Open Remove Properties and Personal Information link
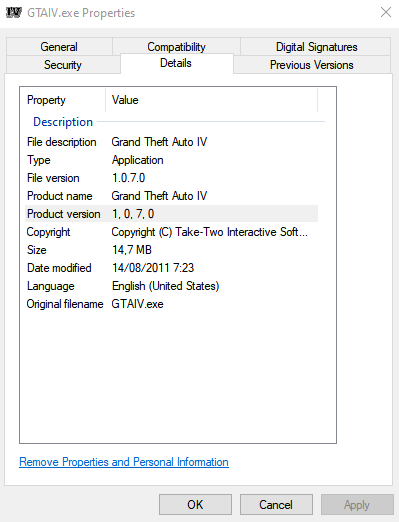Screen dimensions: 399x522 124,462
